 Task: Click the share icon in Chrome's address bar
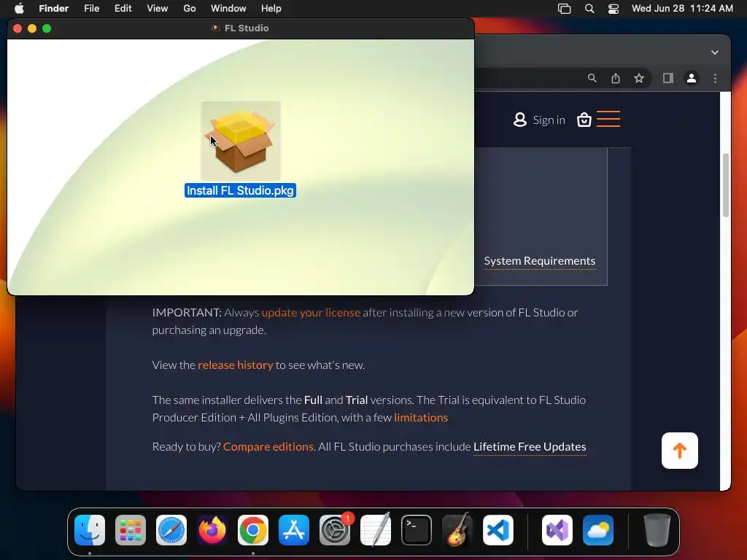click(616, 78)
